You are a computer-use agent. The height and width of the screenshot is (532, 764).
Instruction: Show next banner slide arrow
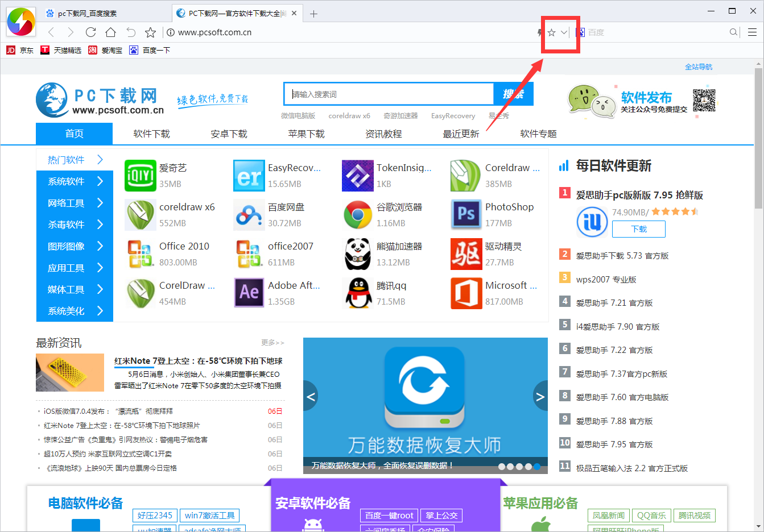tap(540, 397)
